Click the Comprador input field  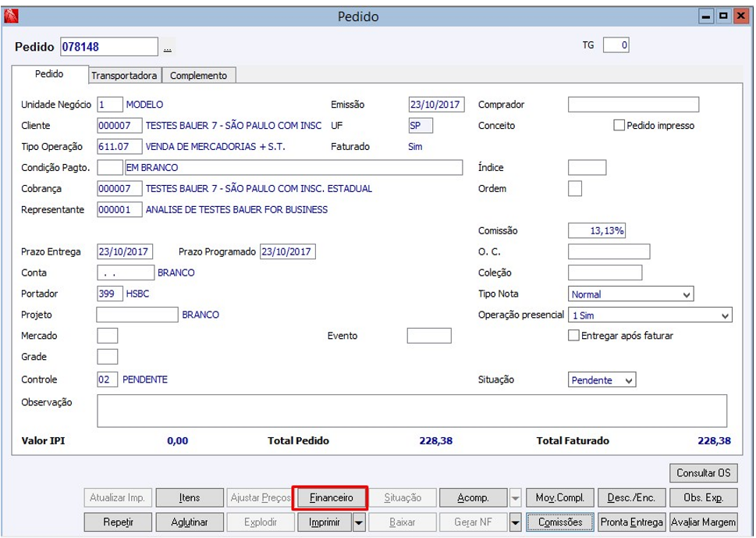point(633,104)
